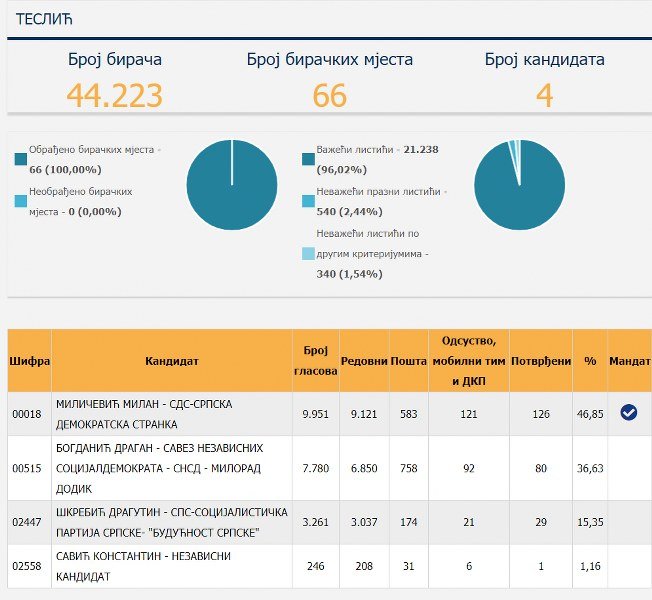Select the Богданић Драган candidate row
Viewport: 652px width, 600px height.
click(x=172, y=467)
